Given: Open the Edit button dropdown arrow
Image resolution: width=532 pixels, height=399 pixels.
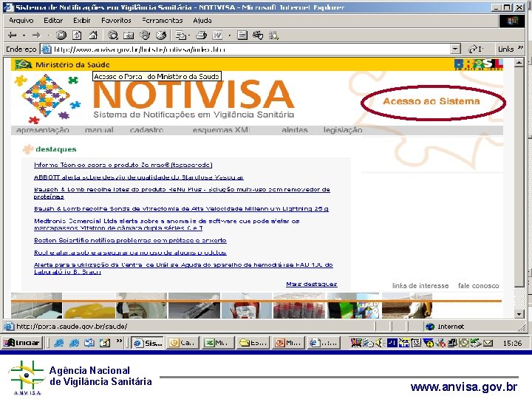Looking at the screenshot, I should click(230, 35).
